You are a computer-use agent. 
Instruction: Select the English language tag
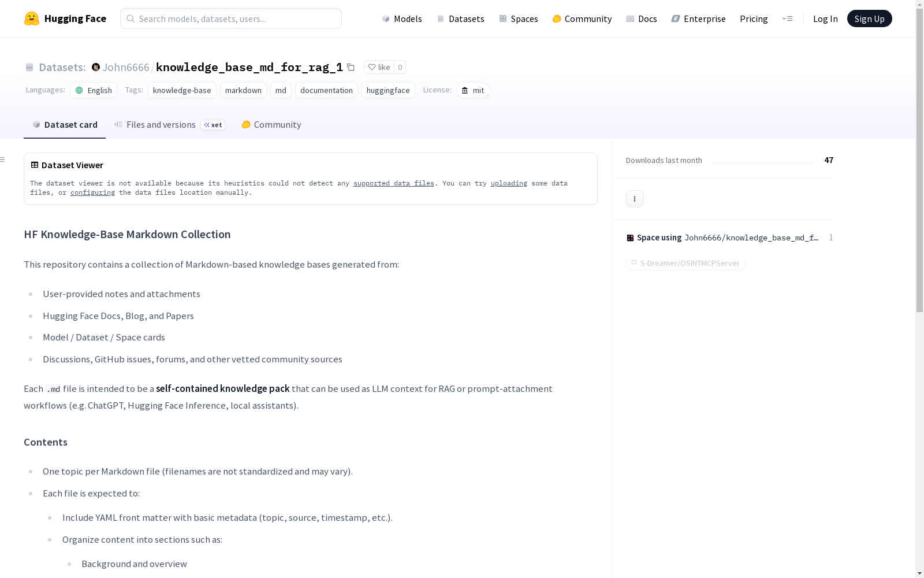[94, 90]
